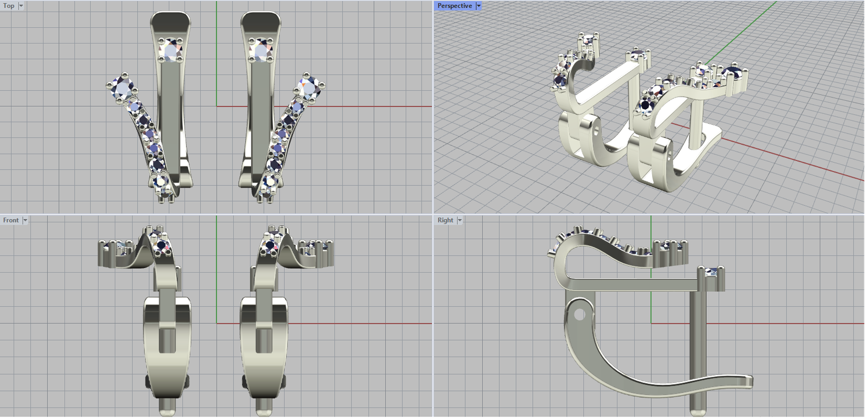
Task: Select the gem atop the post in Right view
Action: click(x=711, y=272)
